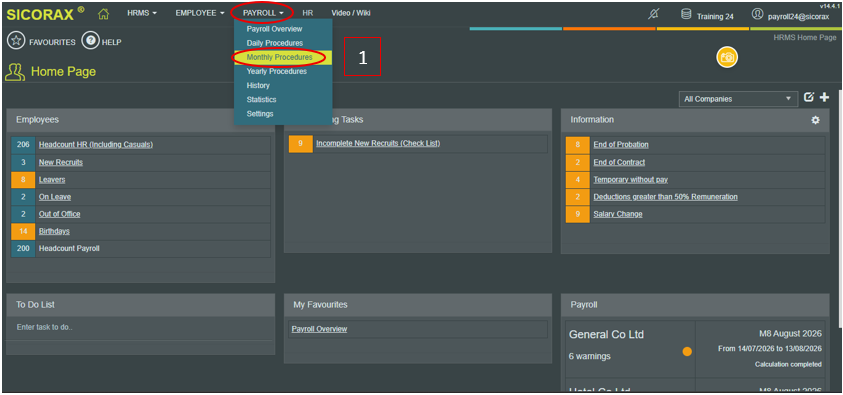The width and height of the screenshot is (843, 395).
Task: Click M8 August 2026 period text
Action: (x=790, y=334)
